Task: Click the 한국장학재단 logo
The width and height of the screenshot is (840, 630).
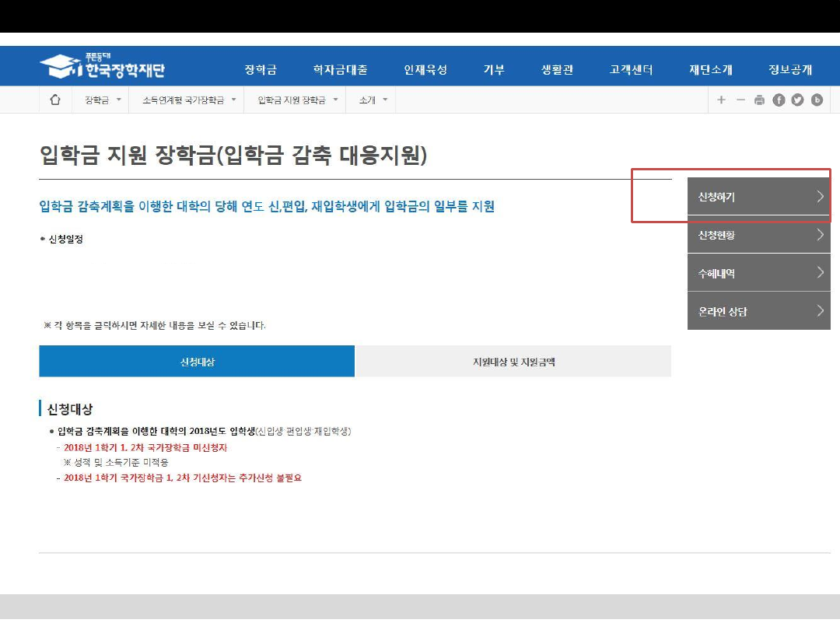Action: tap(102, 68)
